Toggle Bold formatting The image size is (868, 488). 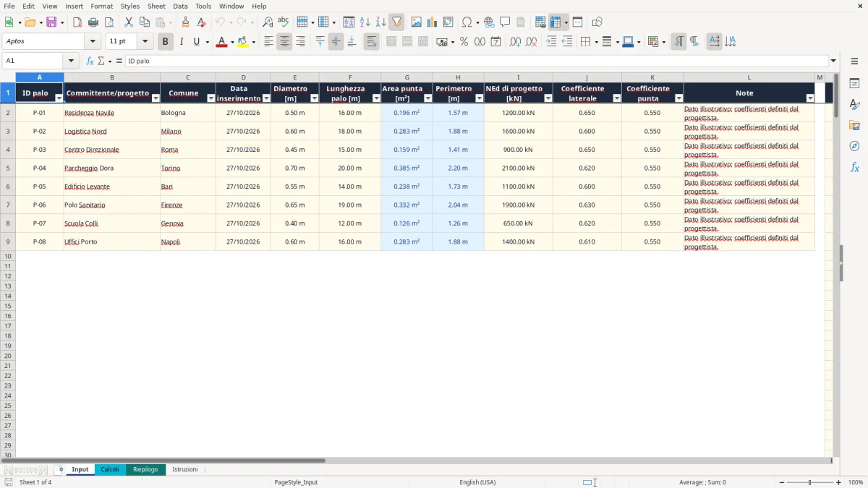point(165,42)
